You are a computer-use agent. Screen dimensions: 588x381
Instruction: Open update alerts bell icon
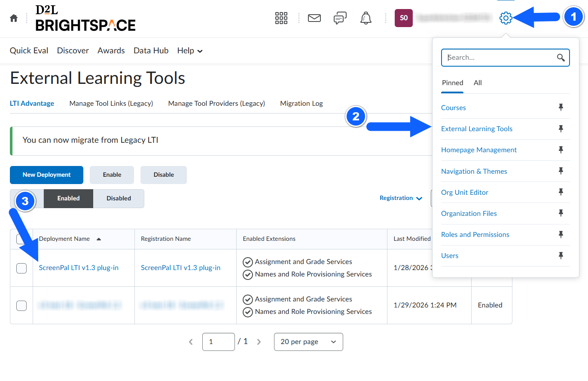[366, 18]
